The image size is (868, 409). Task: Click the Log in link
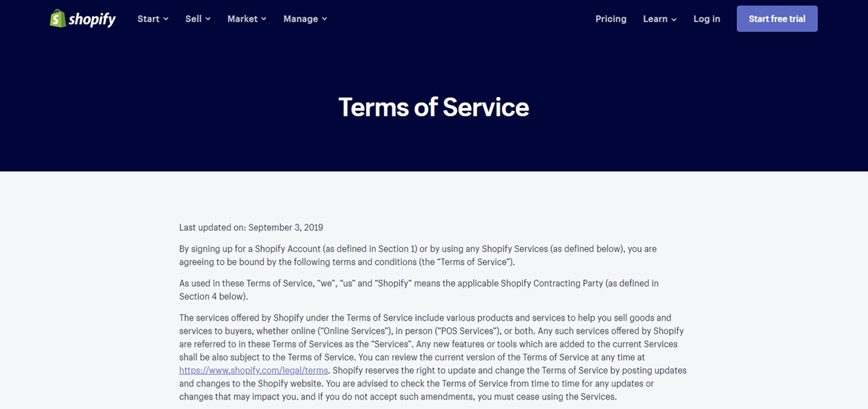click(x=707, y=19)
